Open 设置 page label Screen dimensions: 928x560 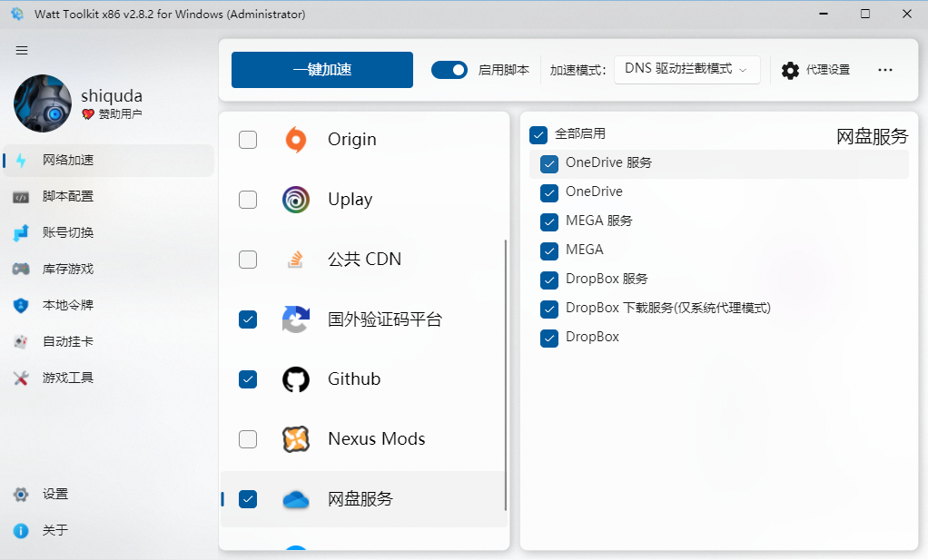[x=55, y=495]
